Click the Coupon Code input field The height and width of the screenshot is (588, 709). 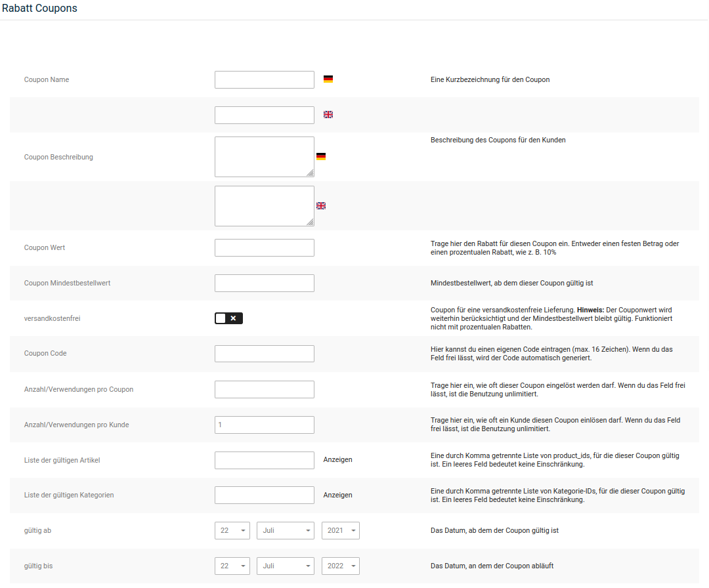(x=265, y=354)
